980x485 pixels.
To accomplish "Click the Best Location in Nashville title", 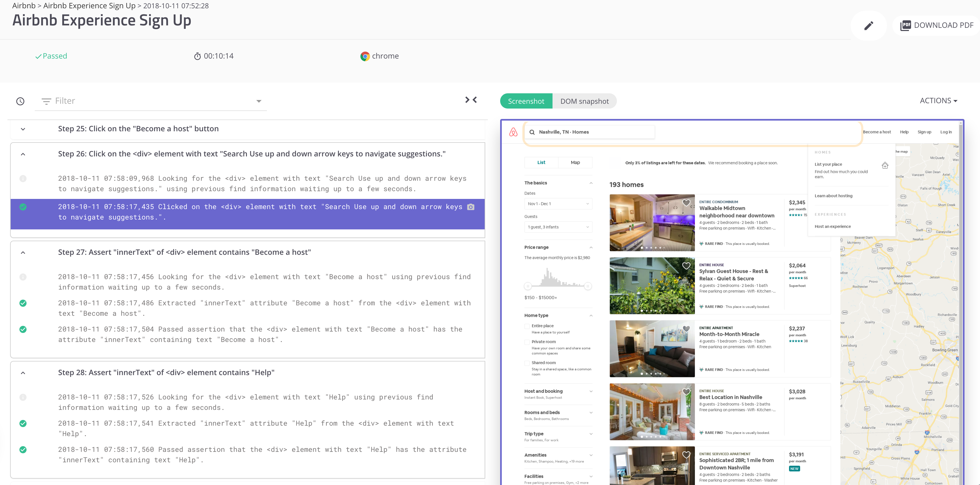I will click(730, 398).
